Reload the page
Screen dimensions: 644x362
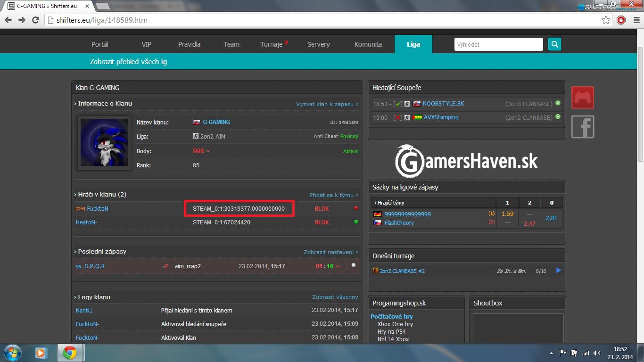35,20
